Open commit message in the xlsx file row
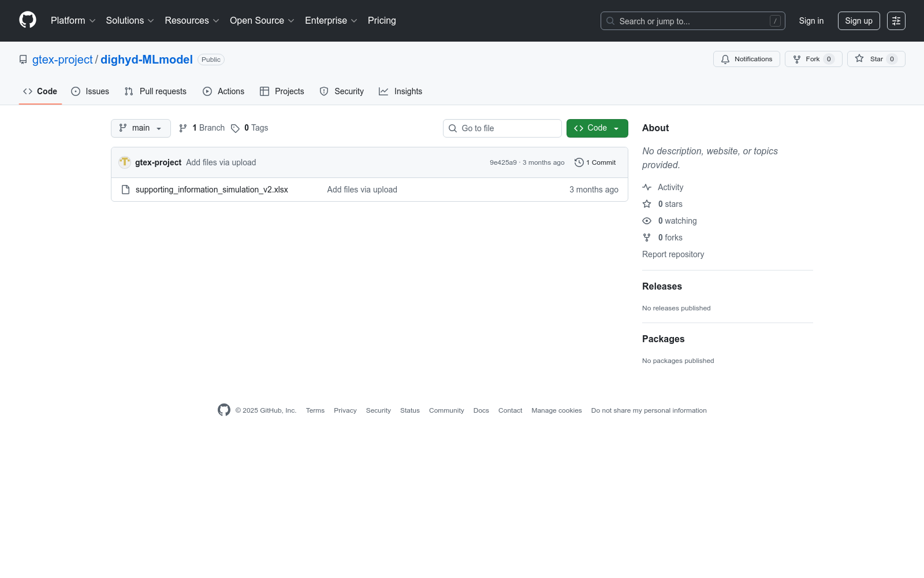Viewport: 924px width, 578px height. coord(362,190)
